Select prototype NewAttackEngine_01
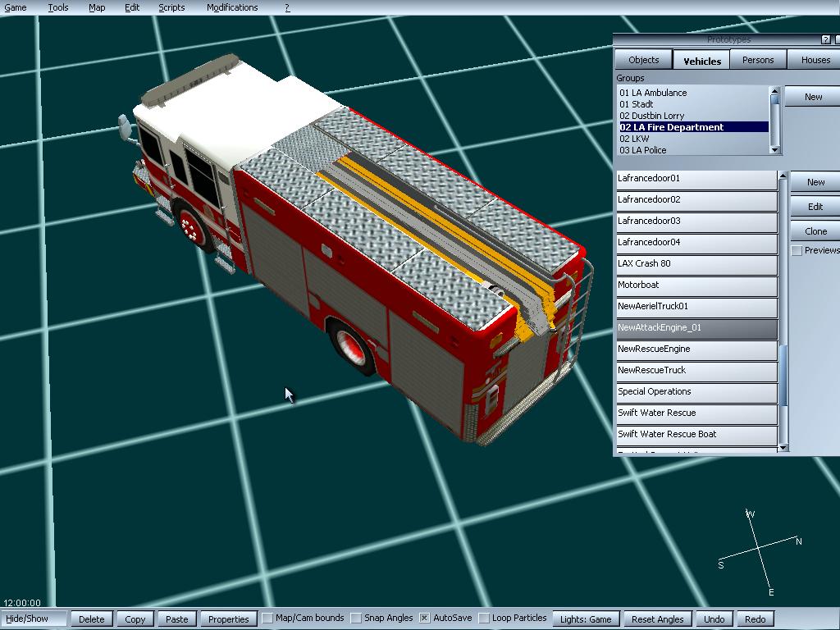 point(696,329)
